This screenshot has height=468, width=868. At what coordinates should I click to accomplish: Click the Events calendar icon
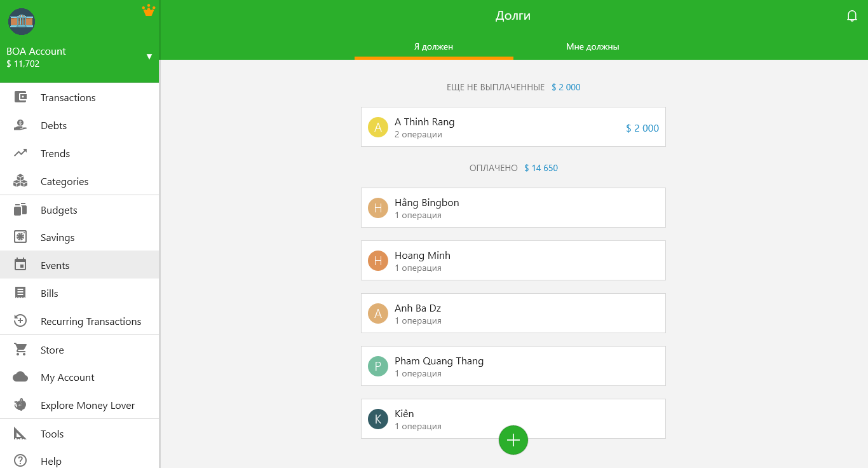tap(20, 265)
